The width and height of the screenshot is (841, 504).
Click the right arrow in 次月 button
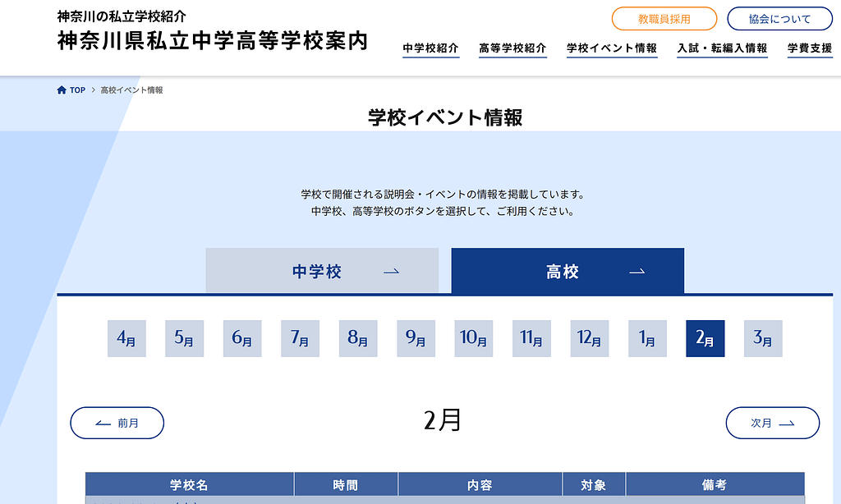tap(786, 424)
